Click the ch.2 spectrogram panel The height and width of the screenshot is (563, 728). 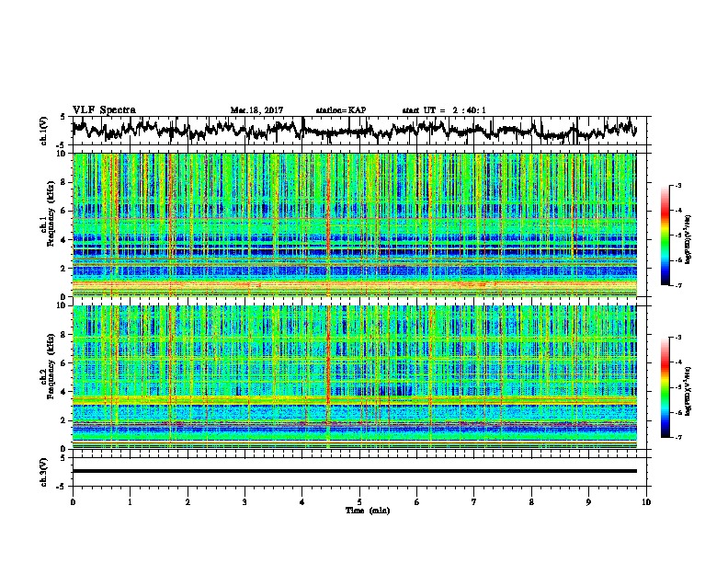click(x=354, y=377)
